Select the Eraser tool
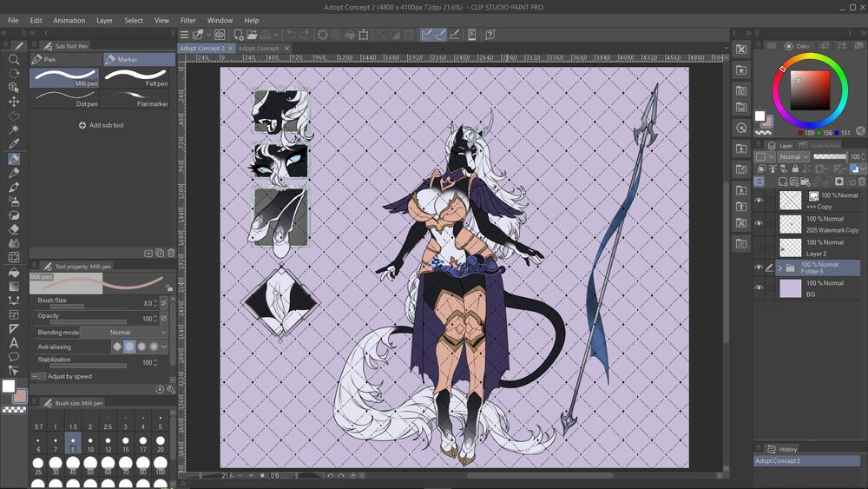The width and height of the screenshot is (868, 489). pos(14,229)
